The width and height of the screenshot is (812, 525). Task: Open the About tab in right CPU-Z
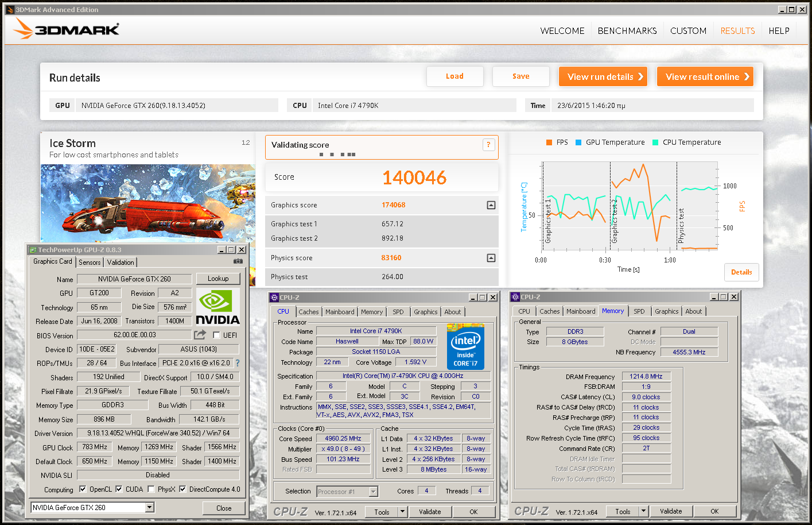pos(694,311)
